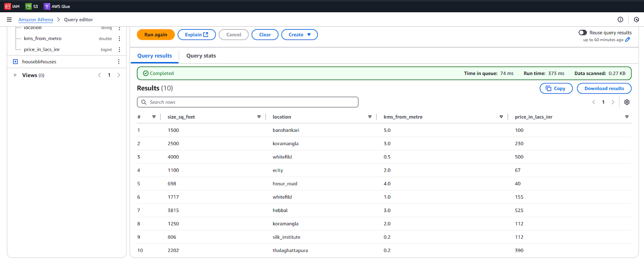Click the Search rows field
This screenshot has height=262, width=644.
[x=248, y=102]
